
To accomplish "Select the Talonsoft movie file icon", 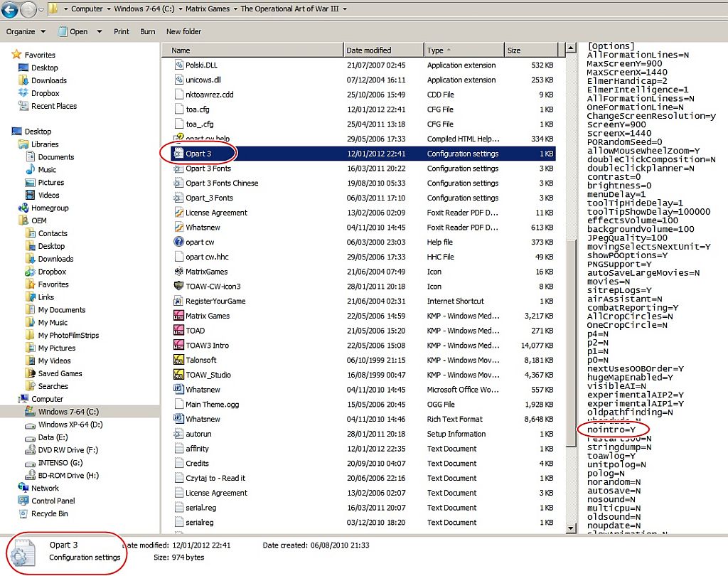I will (x=178, y=360).
